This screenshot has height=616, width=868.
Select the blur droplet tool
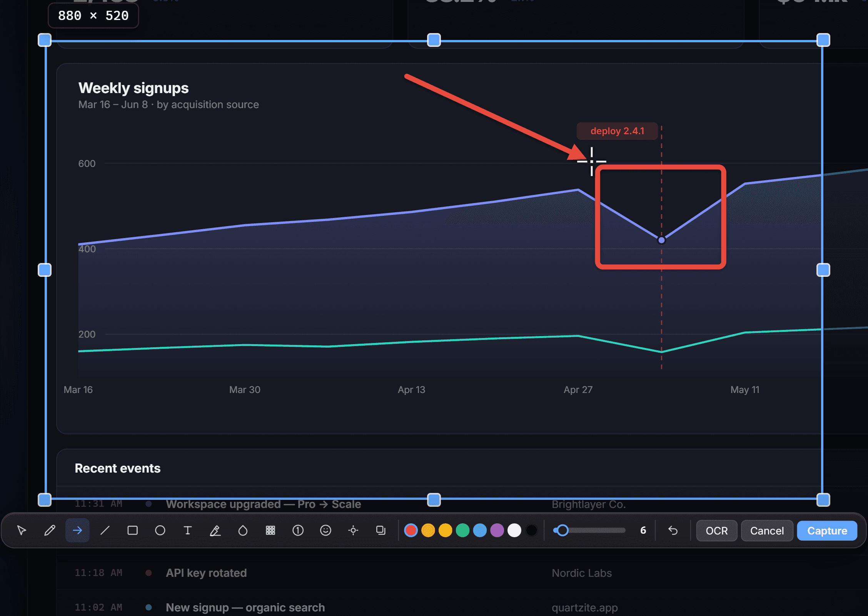(243, 531)
